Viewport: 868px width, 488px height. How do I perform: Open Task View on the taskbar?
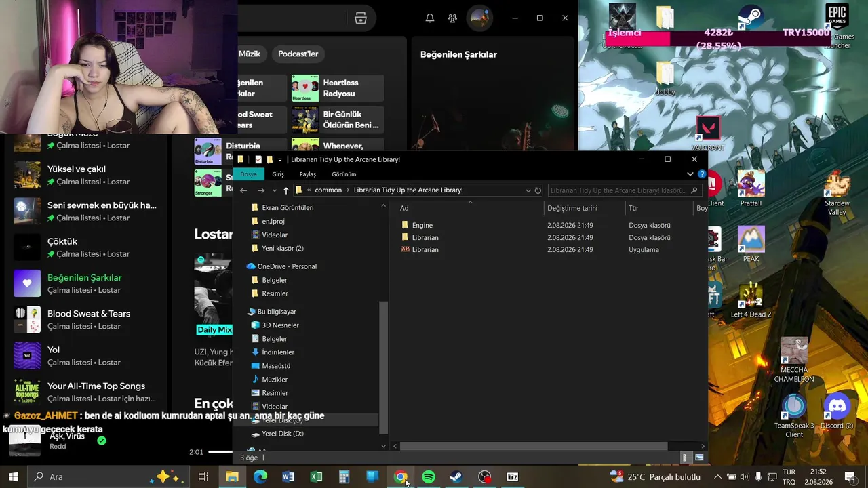pos(203,476)
